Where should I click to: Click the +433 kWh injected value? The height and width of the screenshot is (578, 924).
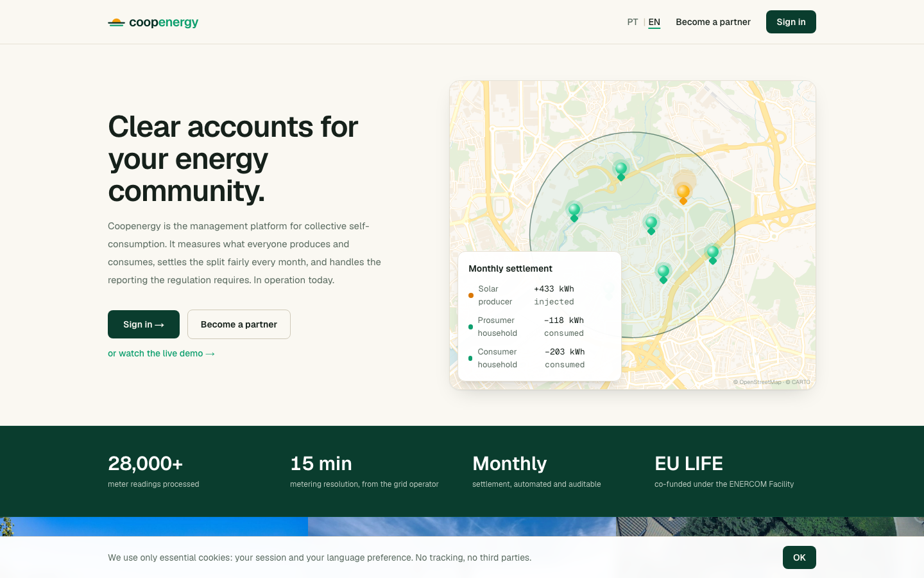point(554,295)
